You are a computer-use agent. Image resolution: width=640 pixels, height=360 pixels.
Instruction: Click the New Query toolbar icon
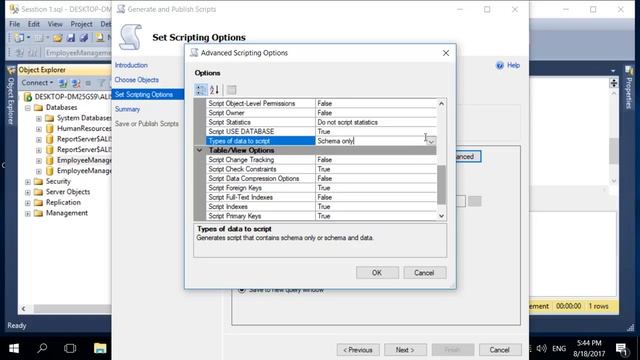(100, 38)
